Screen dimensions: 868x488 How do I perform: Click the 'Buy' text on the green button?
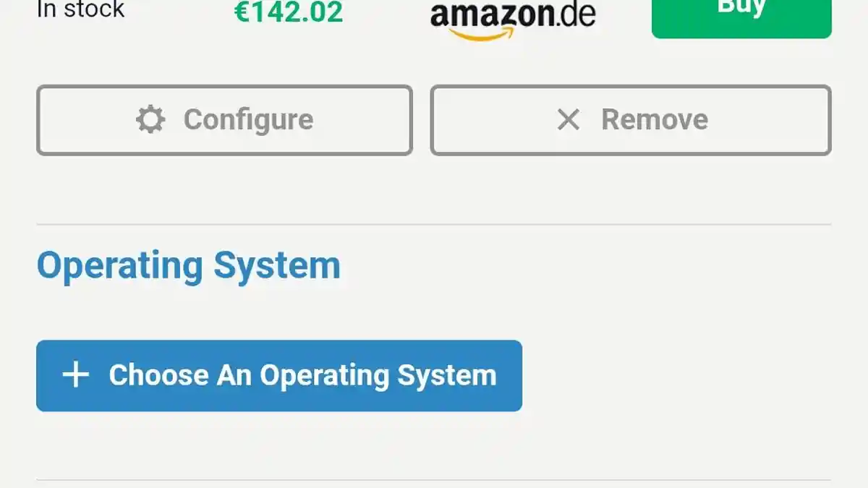[741, 7]
